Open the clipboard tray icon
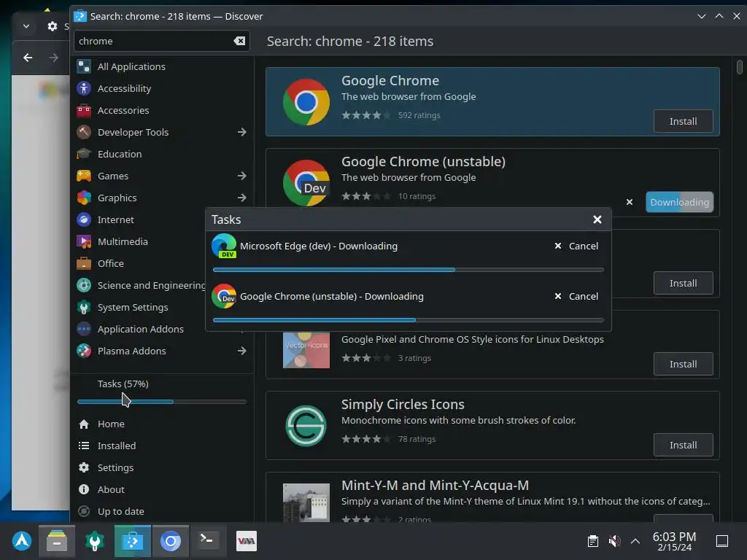Screen dimensions: 747x560 coord(593,542)
